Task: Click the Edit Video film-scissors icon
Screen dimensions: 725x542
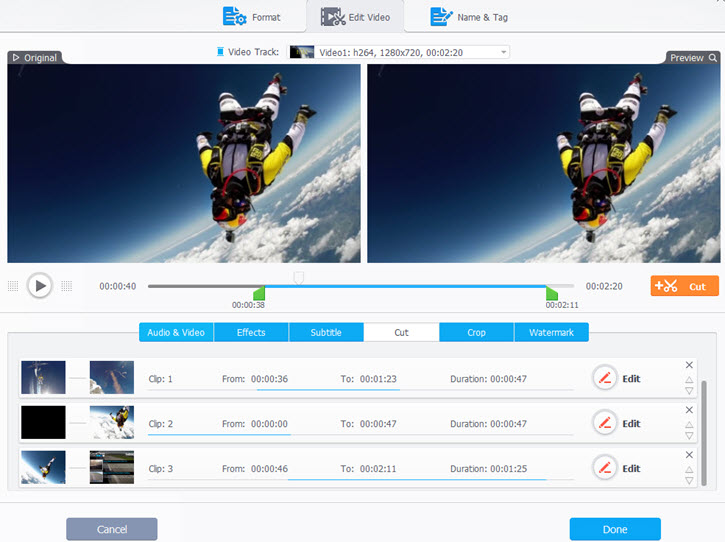Action: pyautogui.click(x=333, y=17)
